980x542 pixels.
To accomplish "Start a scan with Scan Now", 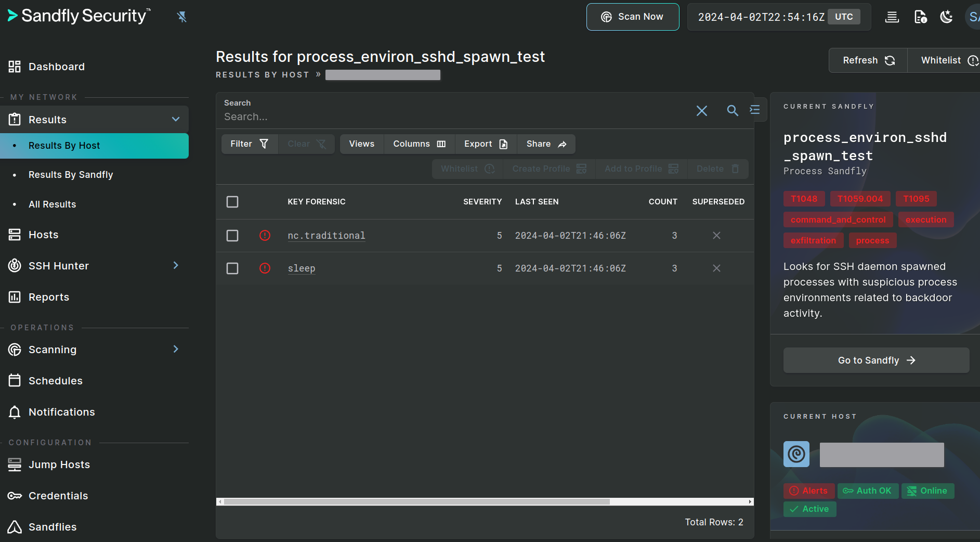I will pyautogui.click(x=633, y=17).
